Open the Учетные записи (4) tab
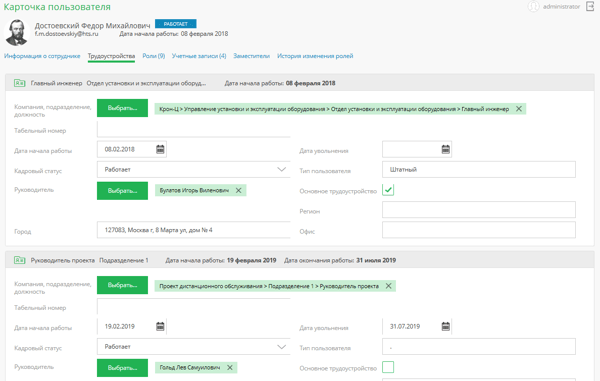600x381 pixels. tap(199, 56)
